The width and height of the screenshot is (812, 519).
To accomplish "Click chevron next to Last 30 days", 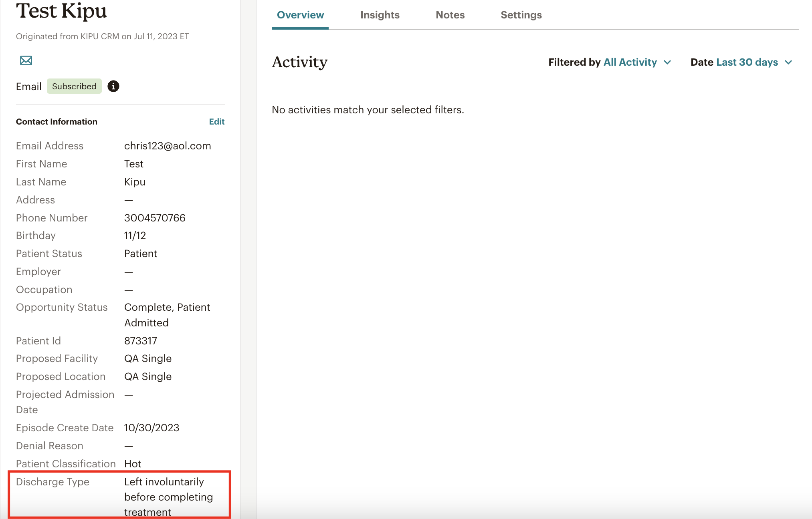I will tap(788, 62).
